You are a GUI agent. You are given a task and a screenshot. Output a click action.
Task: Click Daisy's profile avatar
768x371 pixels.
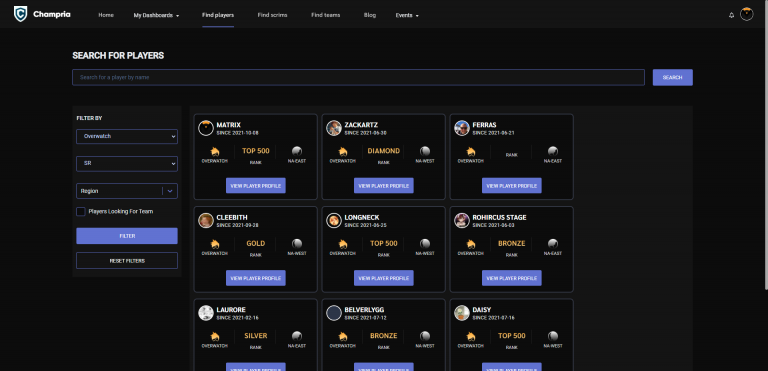tap(462, 313)
